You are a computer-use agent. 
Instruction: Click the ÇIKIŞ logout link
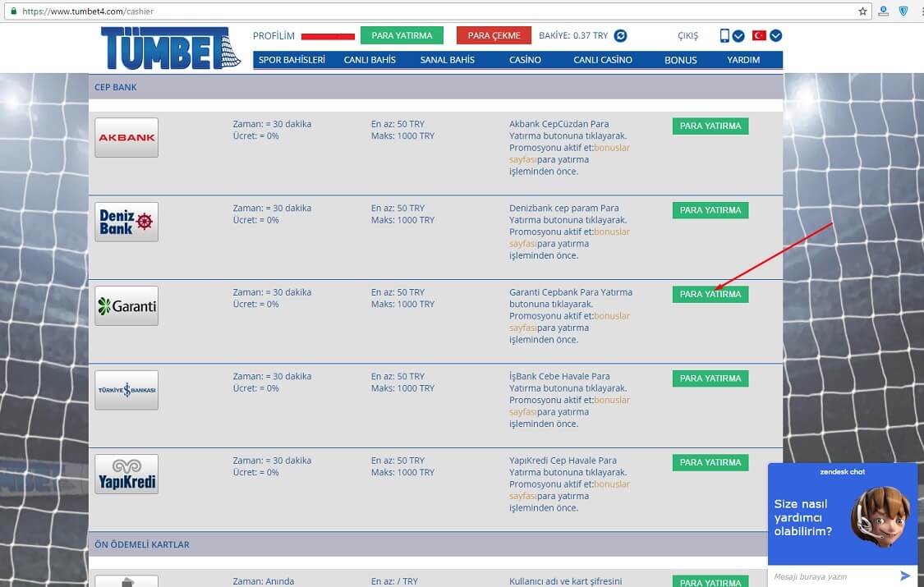[x=687, y=36]
